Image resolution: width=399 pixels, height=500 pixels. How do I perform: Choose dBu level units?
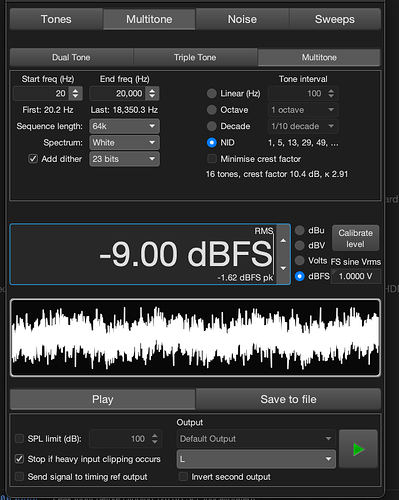[x=300, y=230]
